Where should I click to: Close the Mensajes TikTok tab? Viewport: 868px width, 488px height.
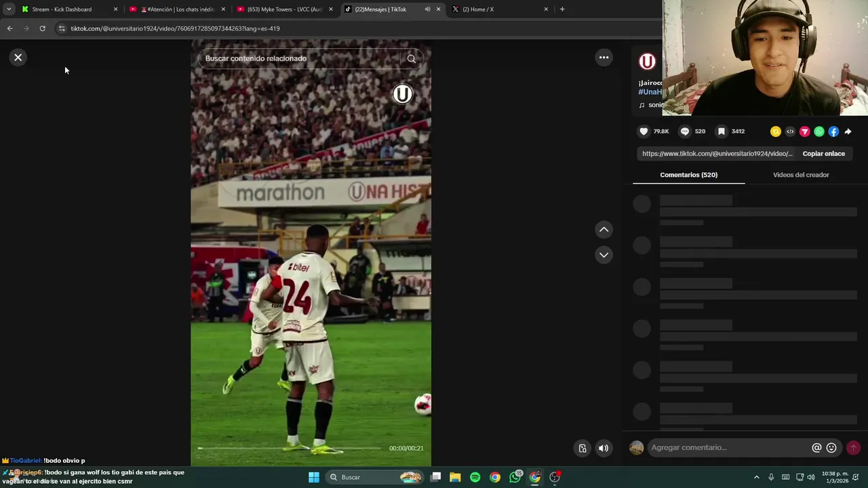(438, 9)
